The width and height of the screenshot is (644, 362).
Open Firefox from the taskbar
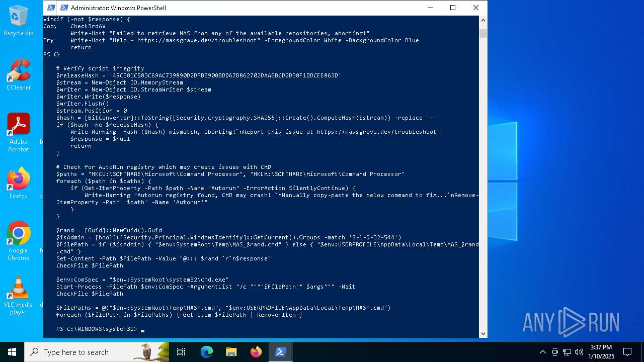tap(256, 352)
